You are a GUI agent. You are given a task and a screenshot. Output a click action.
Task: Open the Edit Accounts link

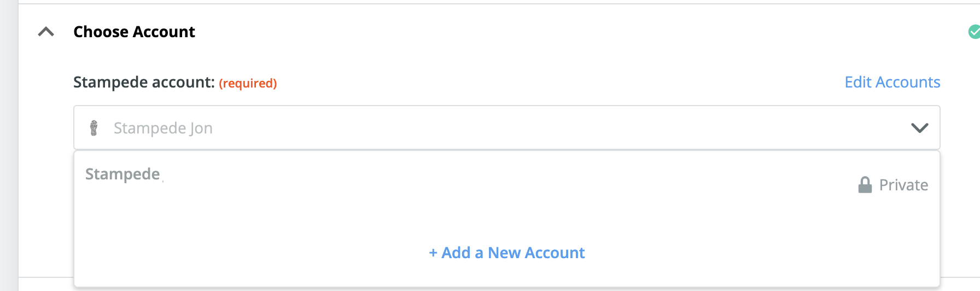click(x=892, y=82)
